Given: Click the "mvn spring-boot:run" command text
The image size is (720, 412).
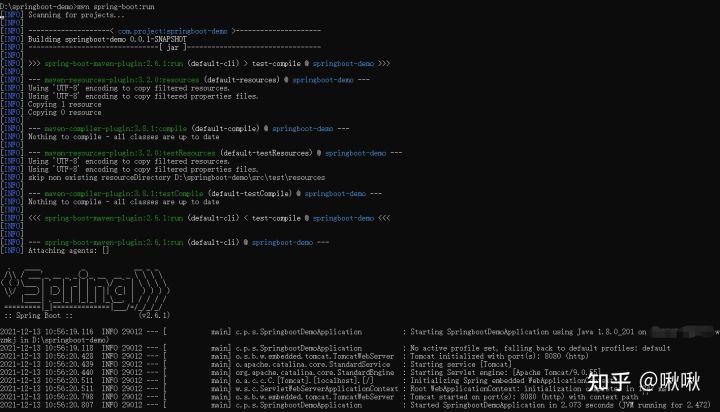Looking at the screenshot, I should click(115, 6).
